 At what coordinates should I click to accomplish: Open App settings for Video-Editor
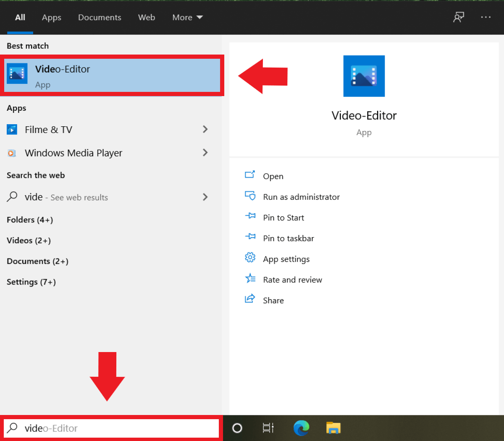tap(286, 259)
